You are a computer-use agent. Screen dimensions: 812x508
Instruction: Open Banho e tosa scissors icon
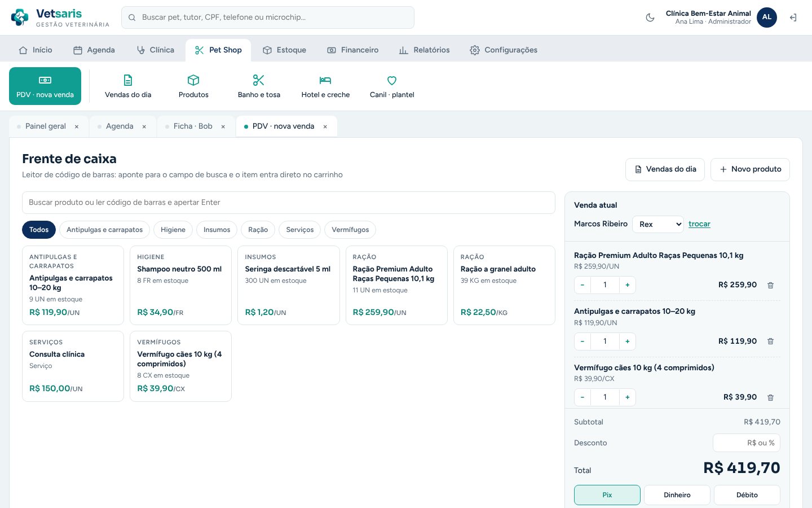pos(259,86)
